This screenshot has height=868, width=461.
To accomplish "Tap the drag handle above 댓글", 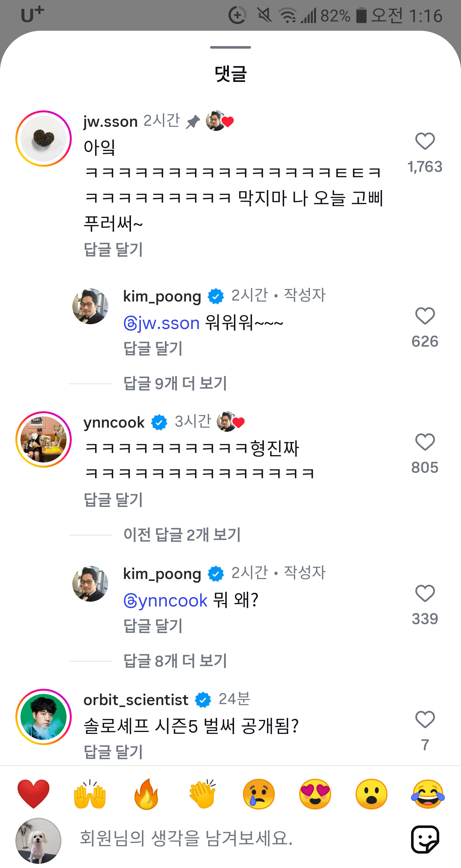I will pyautogui.click(x=230, y=47).
